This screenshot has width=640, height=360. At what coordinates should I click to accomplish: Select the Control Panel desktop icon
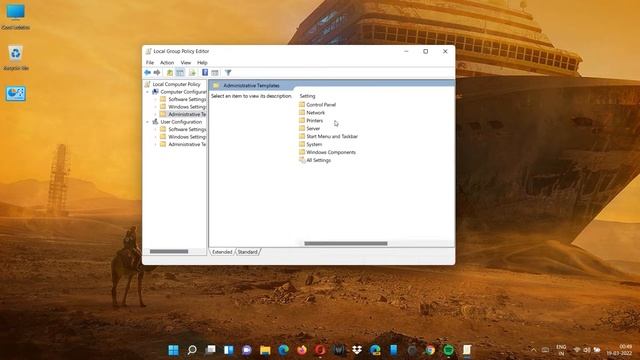[16, 94]
